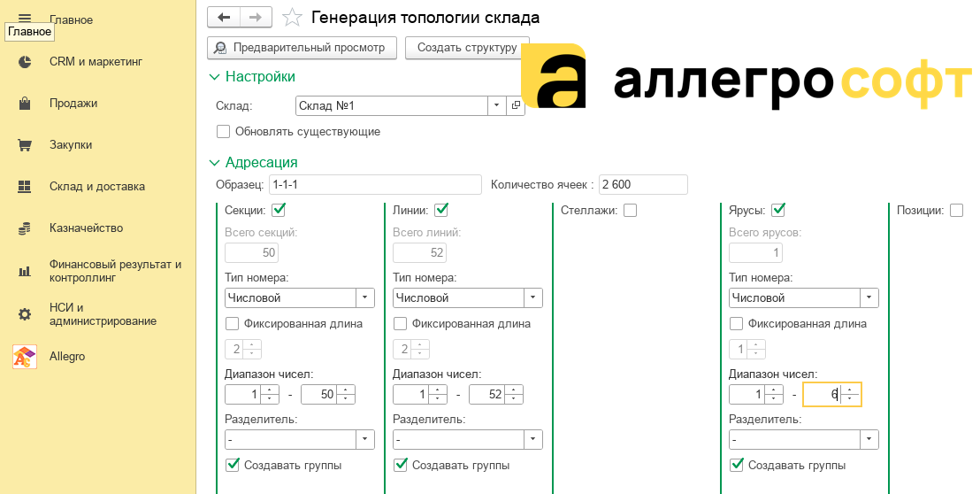
Task: Collapse the Адресация group
Action: coord(214,163)
